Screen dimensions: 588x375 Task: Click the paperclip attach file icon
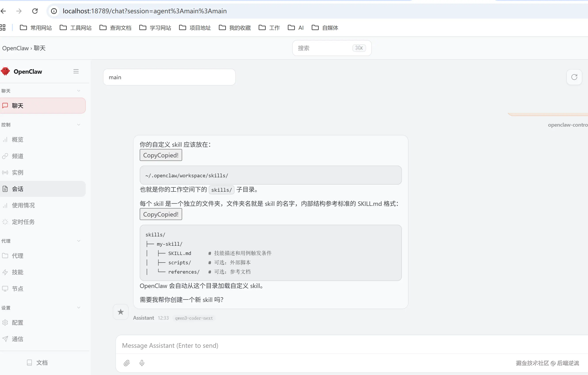[x=126, y=363]
